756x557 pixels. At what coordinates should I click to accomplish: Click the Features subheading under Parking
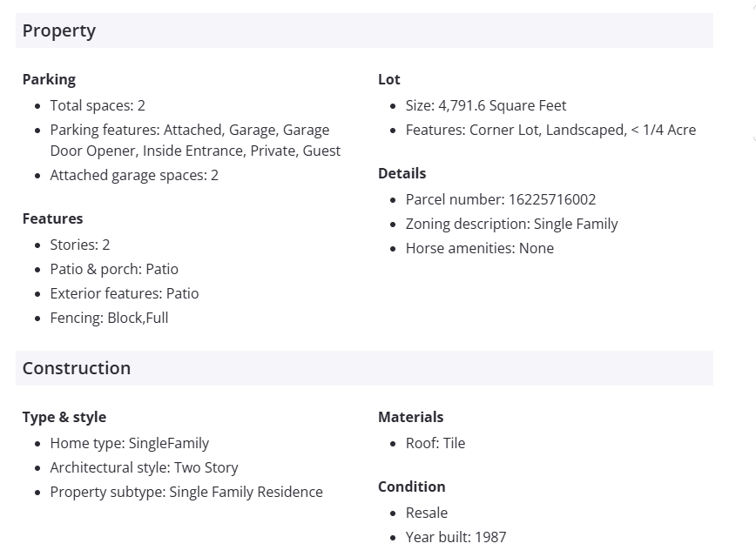53,218
